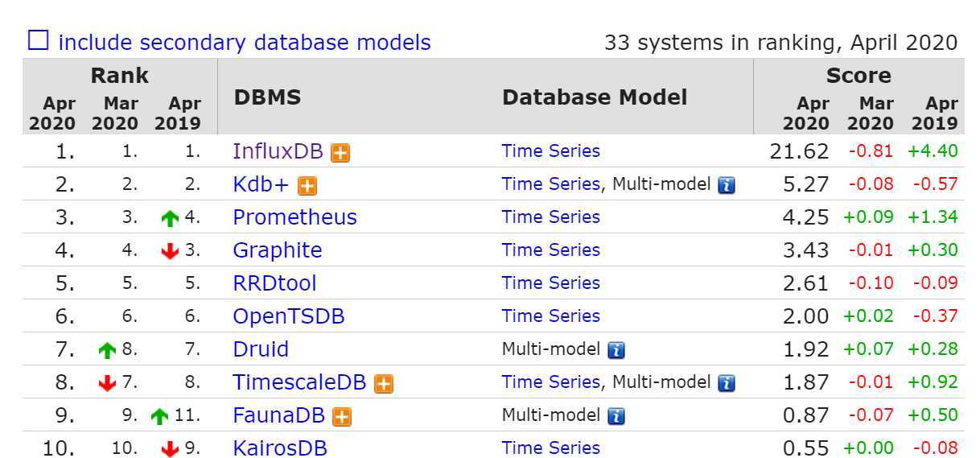Open the Prometheus link
The height and width of the screenshot is (458, 980).
tap(294, 217)
